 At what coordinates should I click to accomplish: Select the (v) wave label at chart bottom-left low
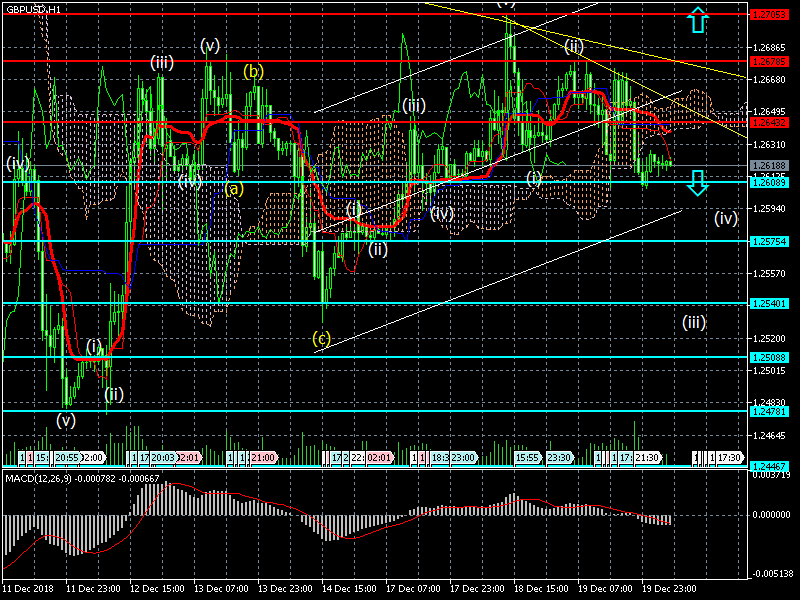click(66, 419)
